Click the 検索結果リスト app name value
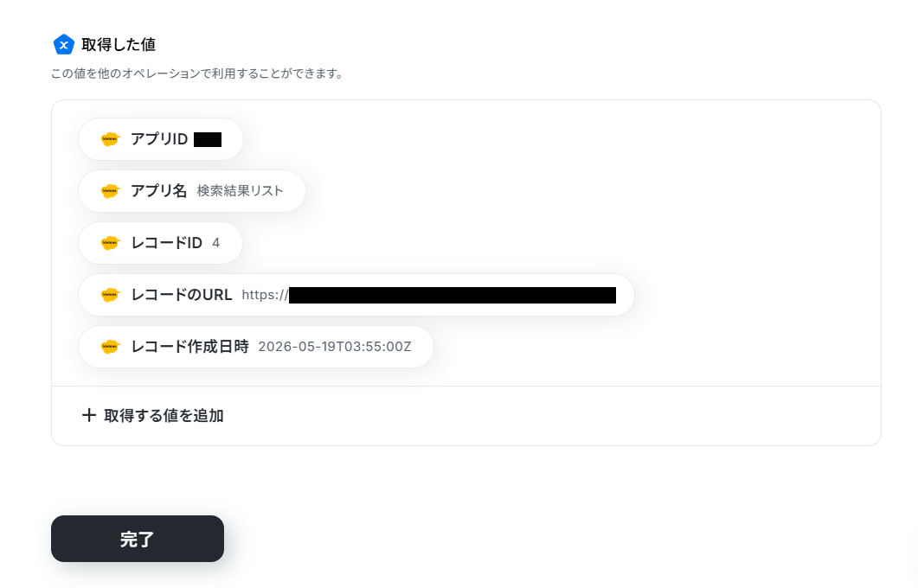 (240, 191)
